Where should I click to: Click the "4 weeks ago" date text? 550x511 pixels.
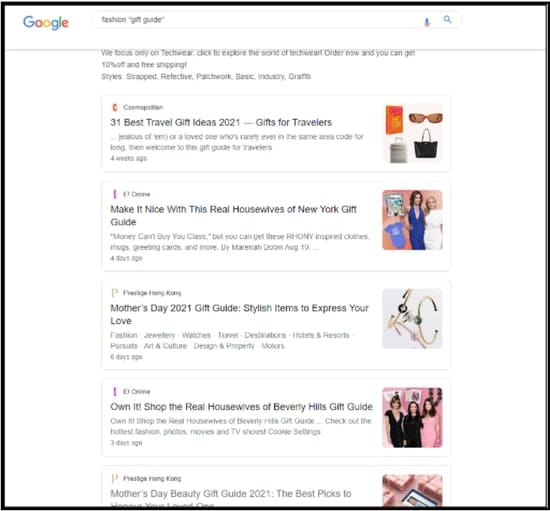tap(128, 158)
